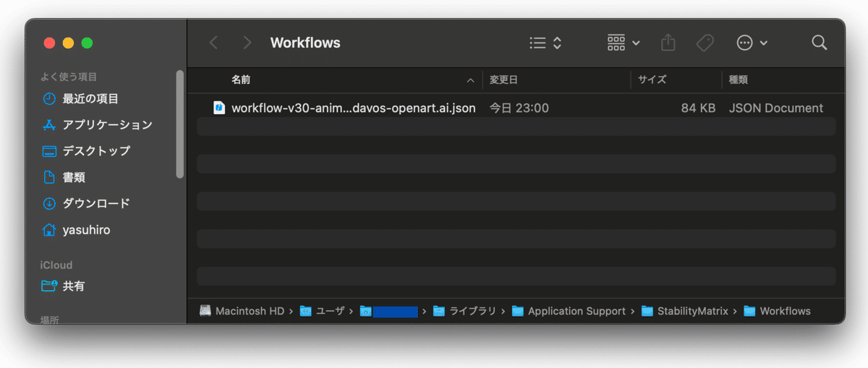Click the clock icon beside 最近の項目

point(49,98)
